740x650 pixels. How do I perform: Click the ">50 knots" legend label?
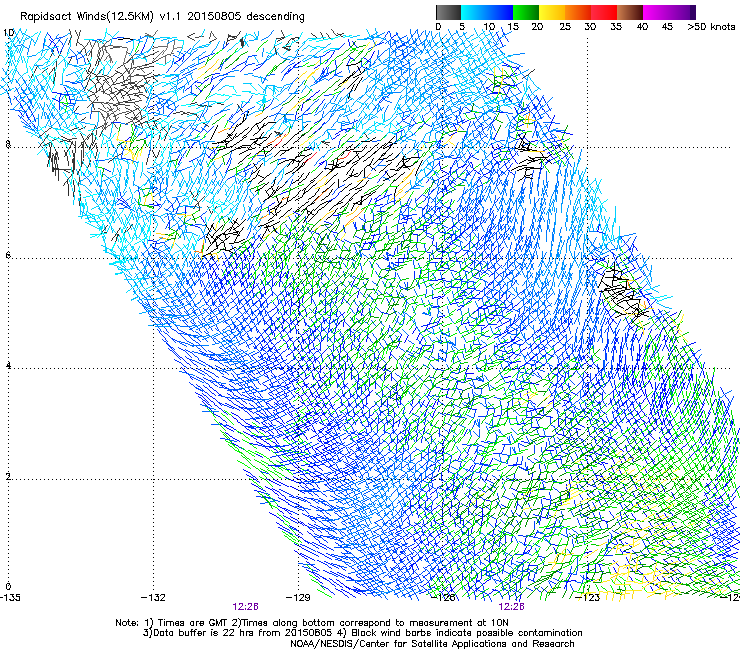[x=711, y=27]
